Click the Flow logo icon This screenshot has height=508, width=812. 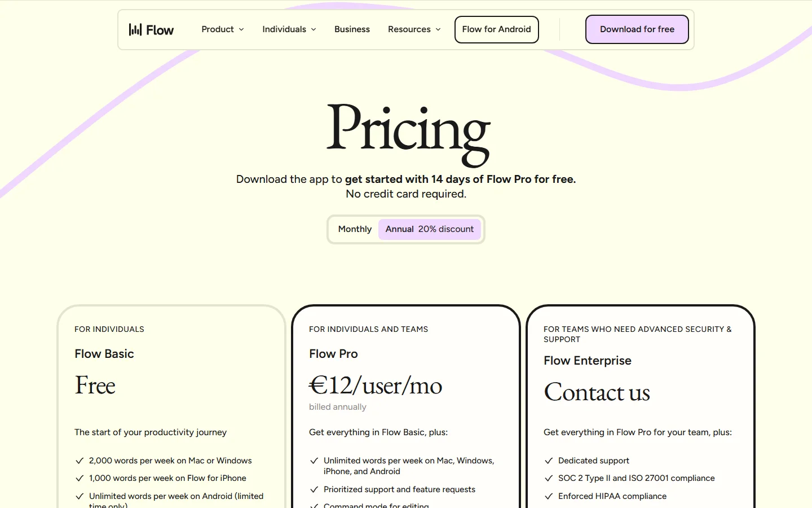[x=135, y=29]
